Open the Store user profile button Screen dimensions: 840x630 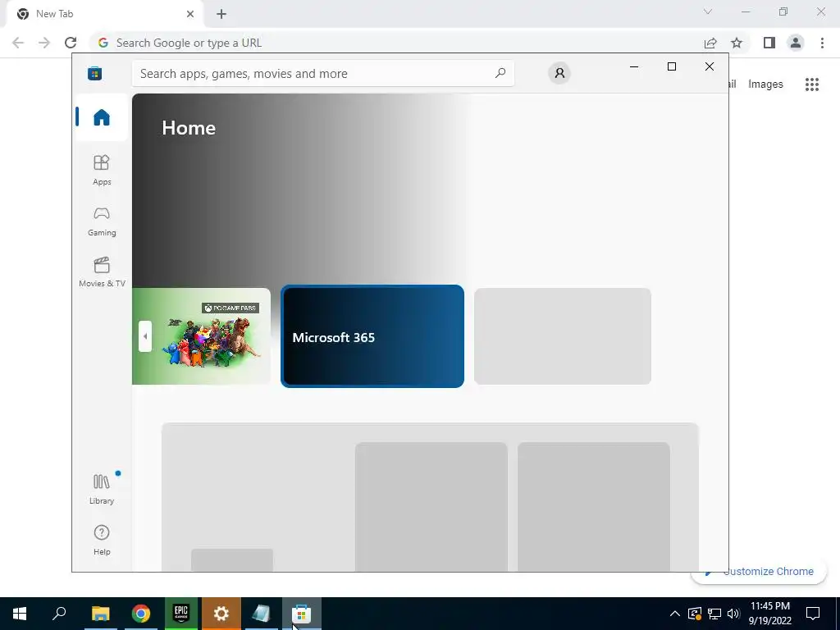click(559, 73)
